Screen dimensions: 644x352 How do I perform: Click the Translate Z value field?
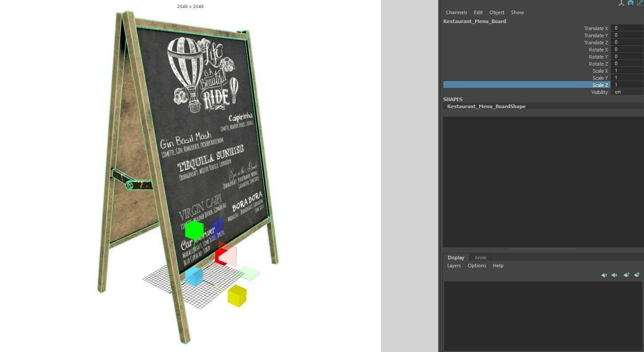pos(627,42)
